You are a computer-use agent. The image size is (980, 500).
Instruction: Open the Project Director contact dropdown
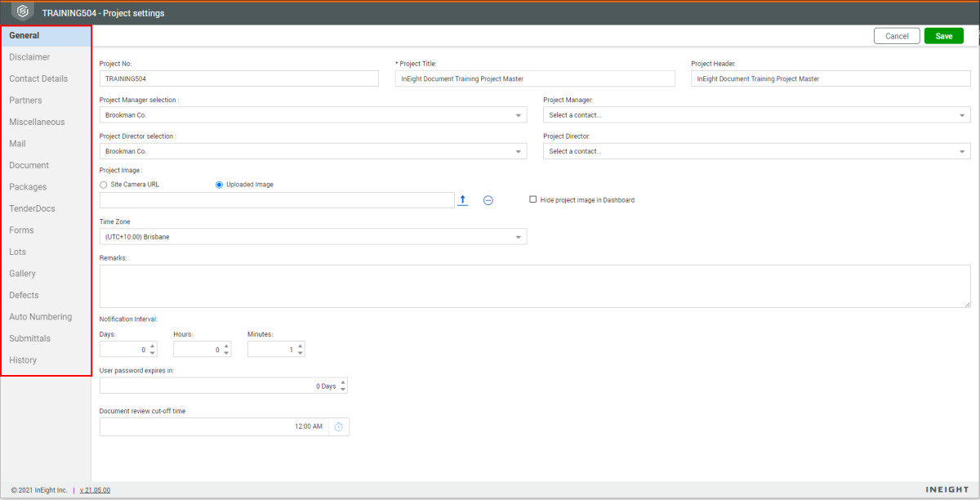[x=963, y=151]
